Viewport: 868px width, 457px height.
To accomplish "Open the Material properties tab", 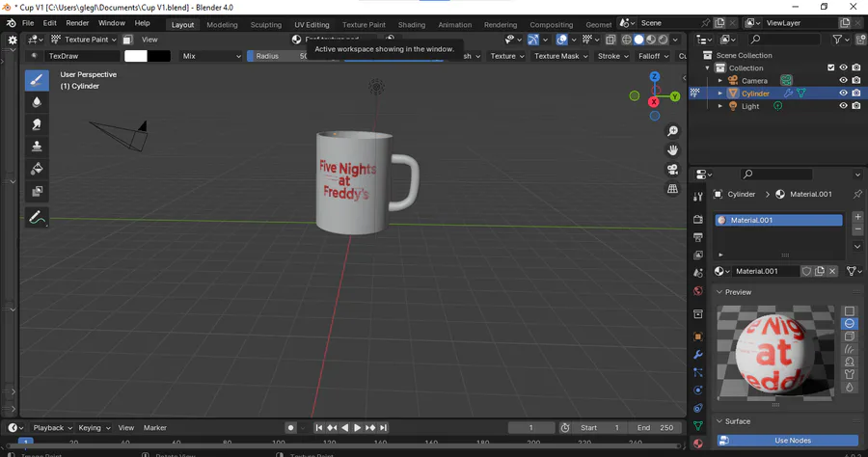I will (698, 444).
